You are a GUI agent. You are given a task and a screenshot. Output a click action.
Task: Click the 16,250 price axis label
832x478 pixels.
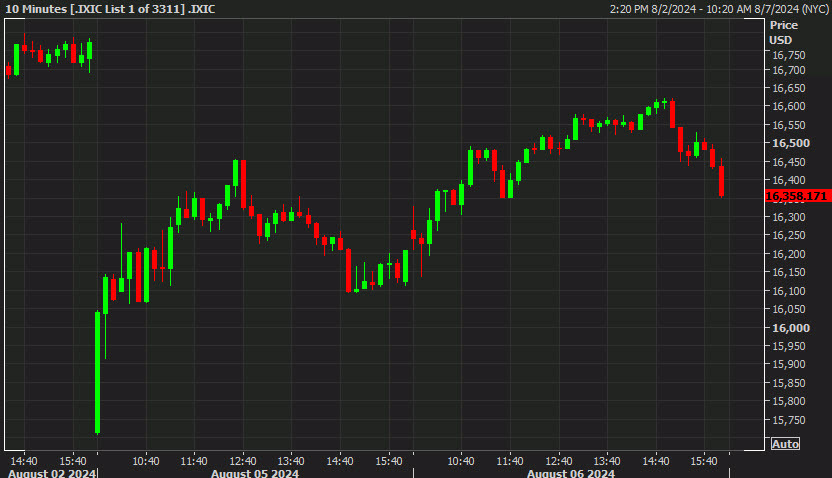coord(788,235)
